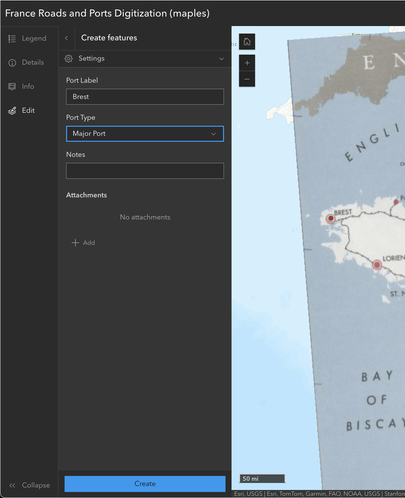
Task: Click the Settings gear icon
Action: point(69,59)
